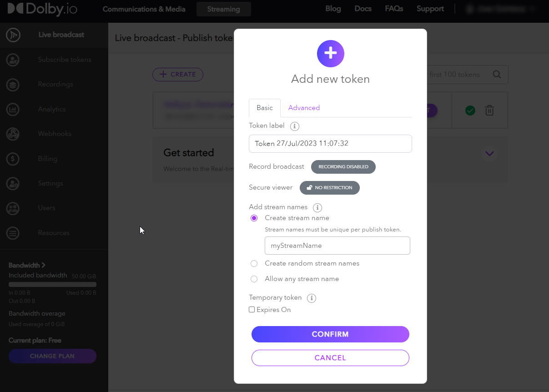Open Billing dollar sign icon

pyautogui.click(x=13, y=159)
